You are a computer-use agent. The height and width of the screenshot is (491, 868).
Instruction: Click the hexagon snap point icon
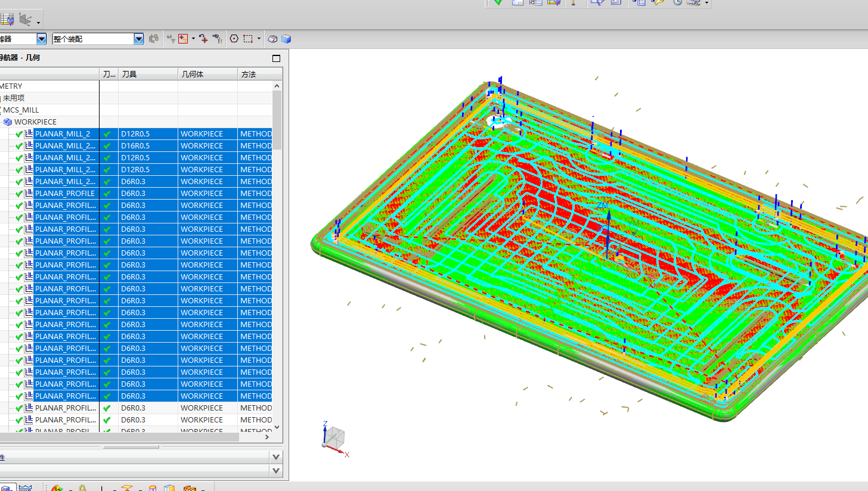click(x=234, y=39)
